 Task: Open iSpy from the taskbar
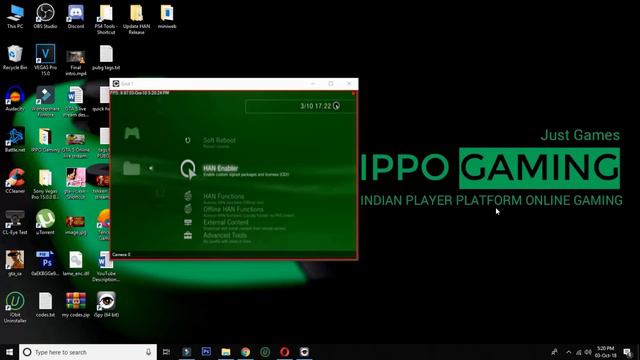304,352
